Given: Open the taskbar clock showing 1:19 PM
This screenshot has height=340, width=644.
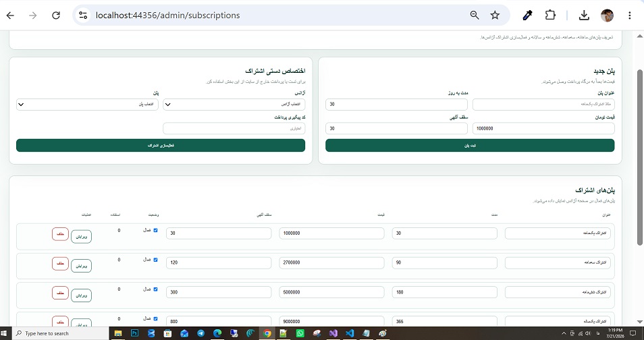Looking at the screenshot, I should 615,333.
